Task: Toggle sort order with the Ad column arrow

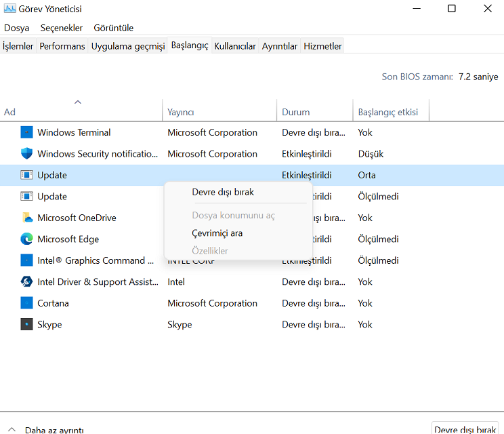Action: click(78, 102)
